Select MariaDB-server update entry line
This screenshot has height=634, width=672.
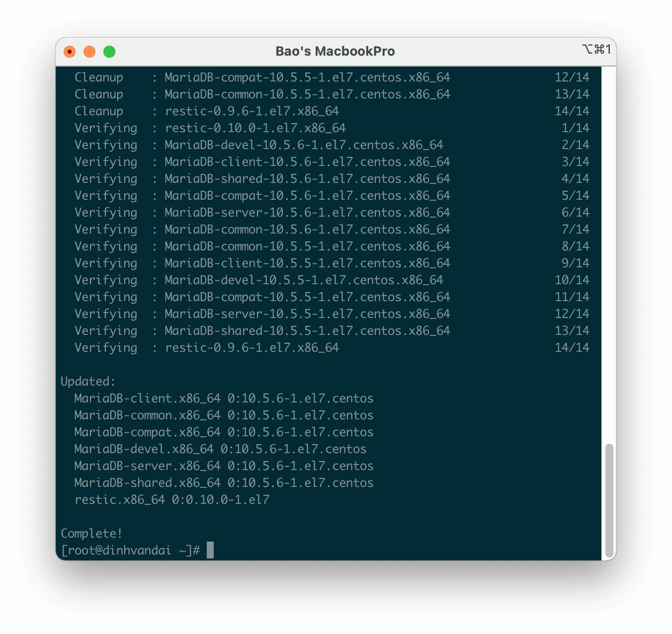(x=224, y=466)
